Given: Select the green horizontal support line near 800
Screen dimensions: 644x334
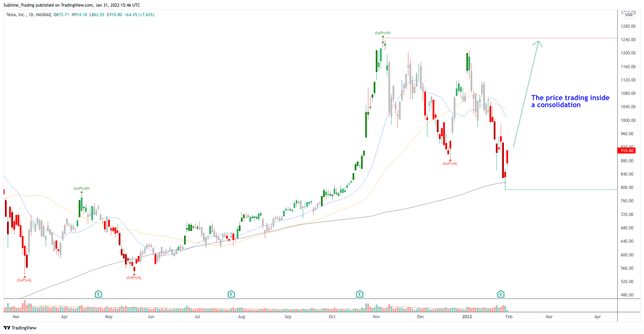Looking at the screenshot, I should coord(562,190).
